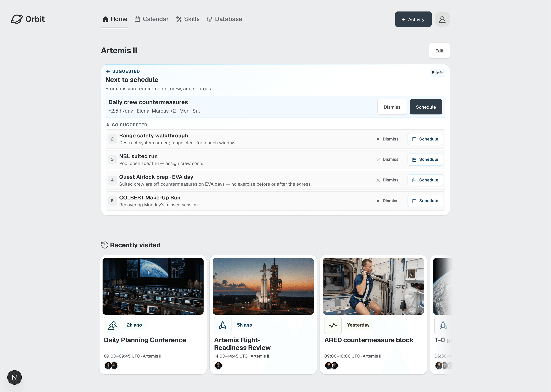Click 'NBL suited run' title text
The height and width of the screenshot is (392, 551).
pos(138,156)
